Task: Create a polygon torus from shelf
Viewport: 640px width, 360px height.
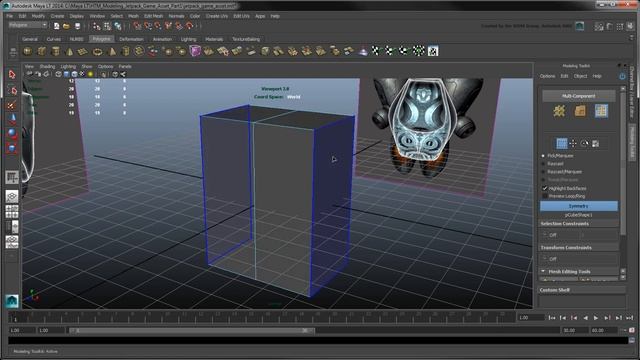Action: point(97,51)
